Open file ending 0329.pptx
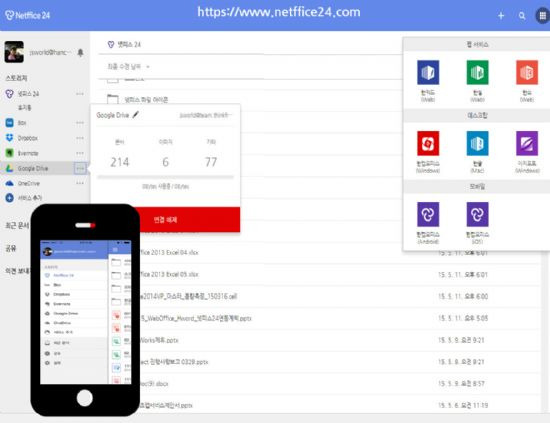 (174, 362)
